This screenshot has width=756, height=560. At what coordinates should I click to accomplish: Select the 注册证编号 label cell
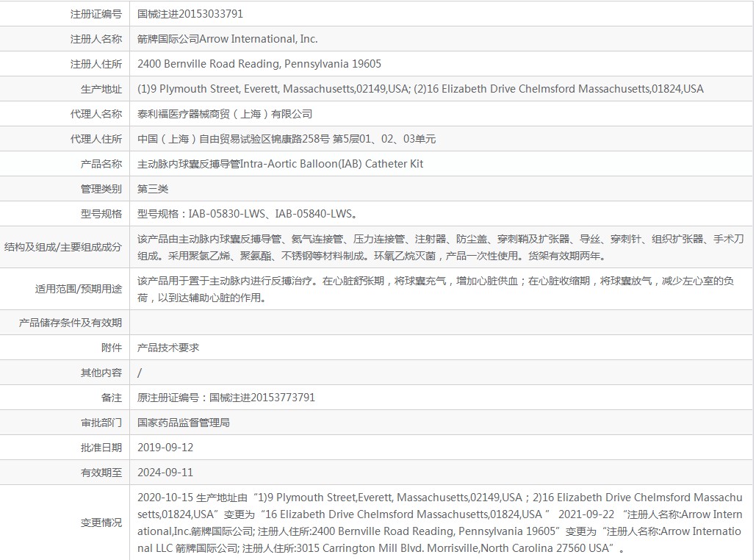(96, 14)
